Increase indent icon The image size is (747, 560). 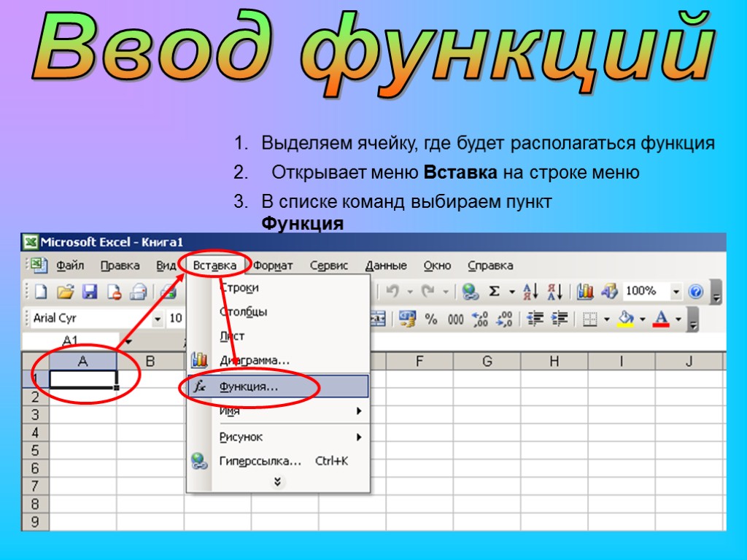pos(560,319)
